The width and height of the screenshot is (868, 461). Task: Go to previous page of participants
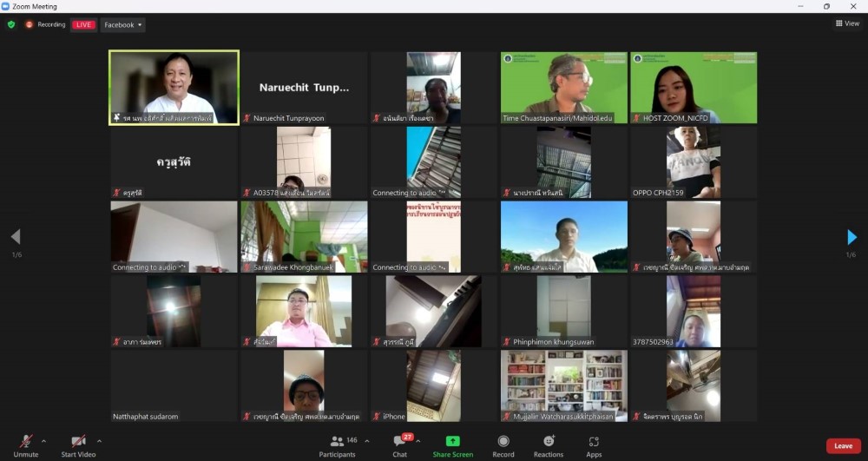(15, 237)
